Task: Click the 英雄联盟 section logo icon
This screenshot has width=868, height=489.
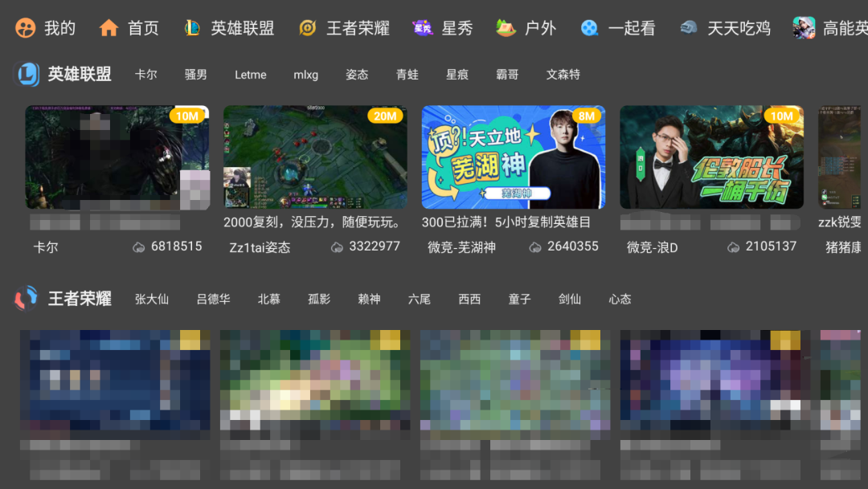Action: click(x=27, y=74)
